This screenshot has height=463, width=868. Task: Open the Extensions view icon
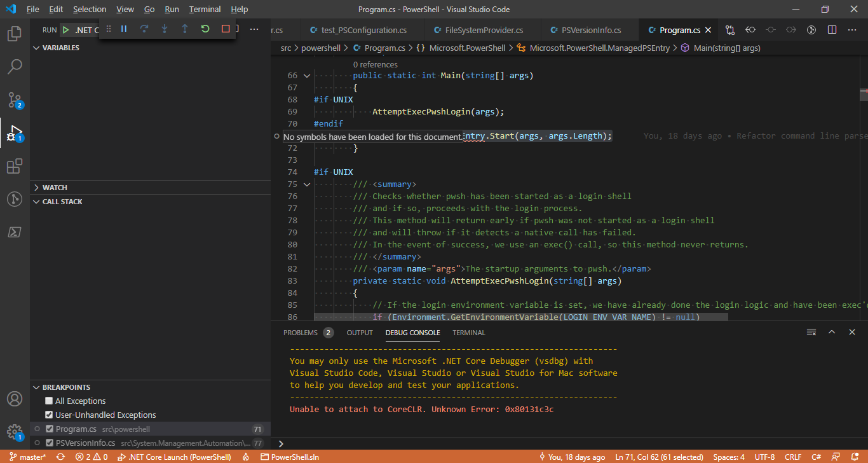pyautogui.click(x=14, y=167)
